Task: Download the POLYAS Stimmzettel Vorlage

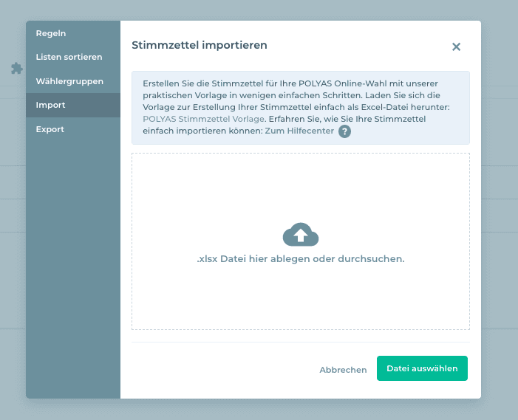Action: (x=197, y=119)
